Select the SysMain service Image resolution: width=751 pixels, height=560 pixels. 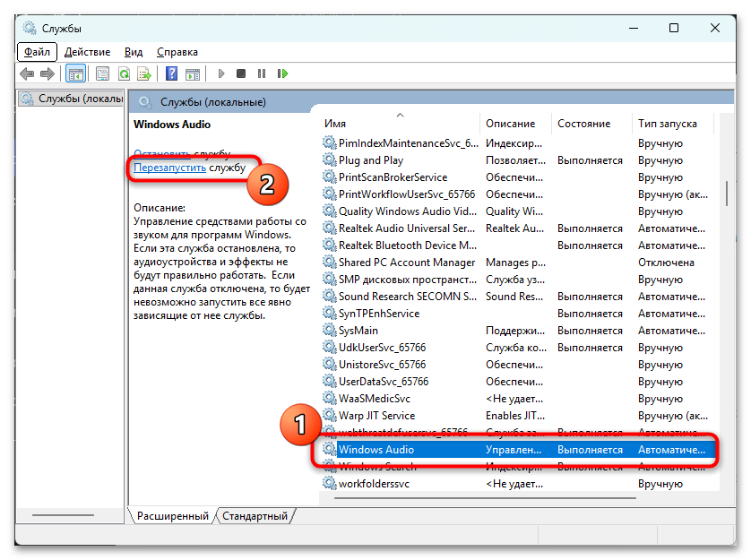pos(519,331)
